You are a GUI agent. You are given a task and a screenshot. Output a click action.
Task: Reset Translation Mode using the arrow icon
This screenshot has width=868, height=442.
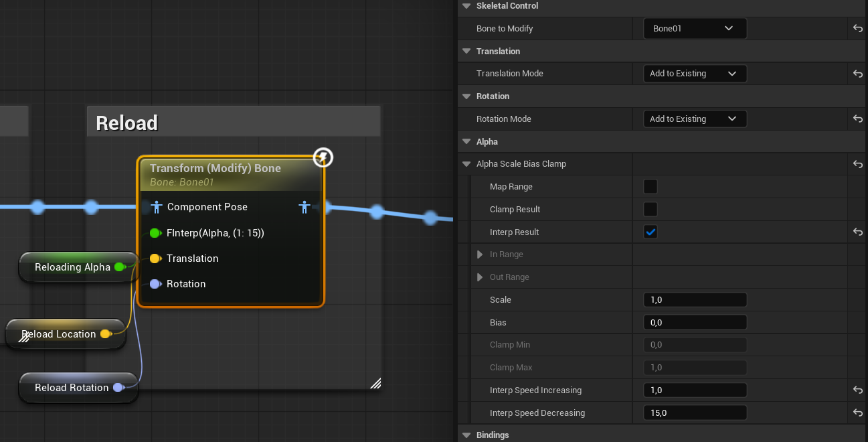coord(857,74)
